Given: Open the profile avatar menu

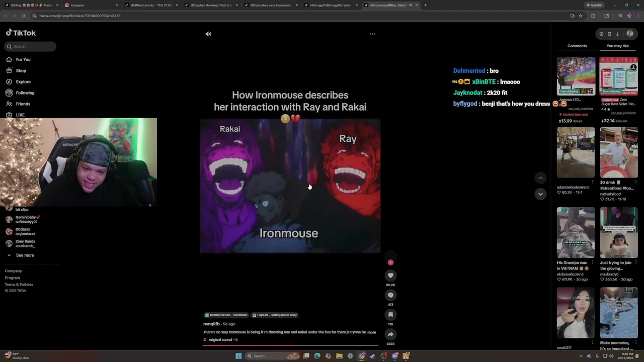Looking at the screenshot, I should point(630,34).
